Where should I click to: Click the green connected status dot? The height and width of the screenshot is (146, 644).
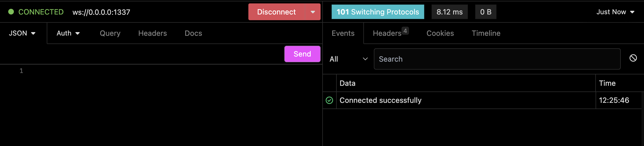tap(11, 12)
